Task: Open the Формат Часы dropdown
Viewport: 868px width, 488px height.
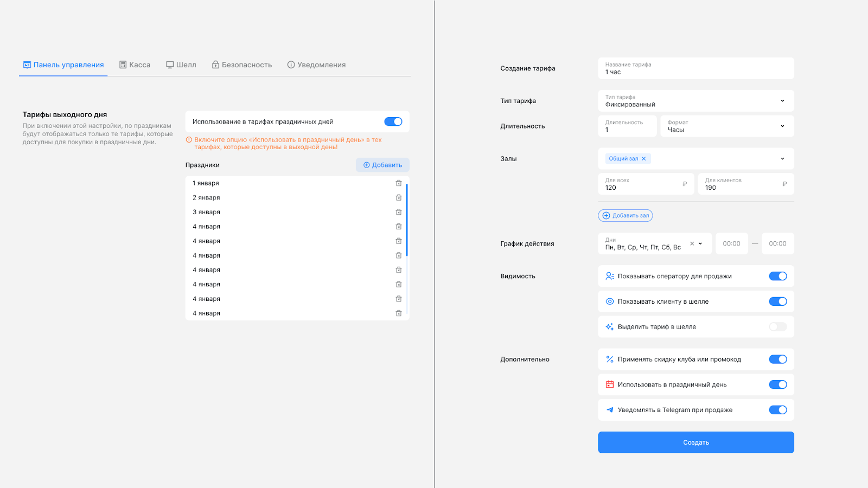Action: [x=727, y=126]
